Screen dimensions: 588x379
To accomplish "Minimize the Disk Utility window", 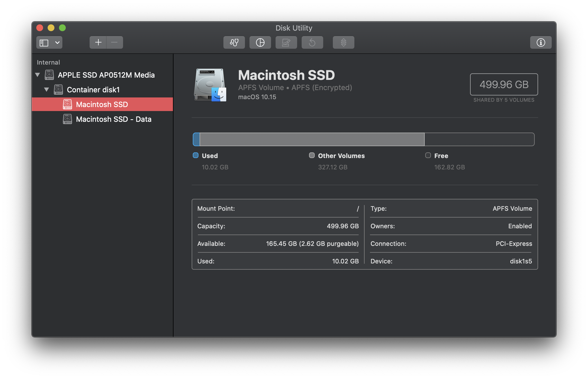I will click(51, 28).
